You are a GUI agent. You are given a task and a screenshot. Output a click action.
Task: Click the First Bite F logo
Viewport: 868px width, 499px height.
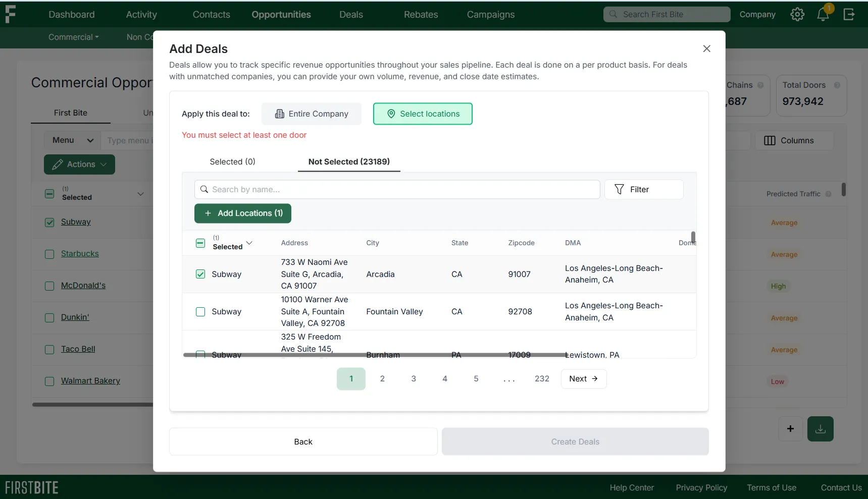coord(10,14)
